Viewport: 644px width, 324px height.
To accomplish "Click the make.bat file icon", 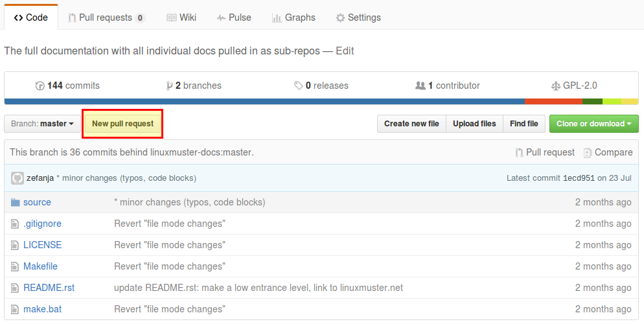I will (x=15, y=309).
